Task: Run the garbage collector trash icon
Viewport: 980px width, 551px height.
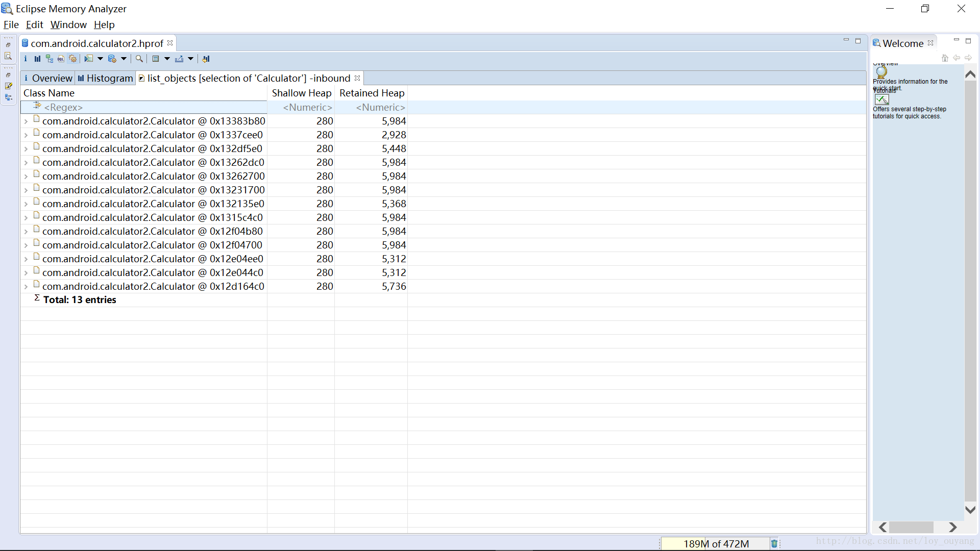Action: pos(774,544)
